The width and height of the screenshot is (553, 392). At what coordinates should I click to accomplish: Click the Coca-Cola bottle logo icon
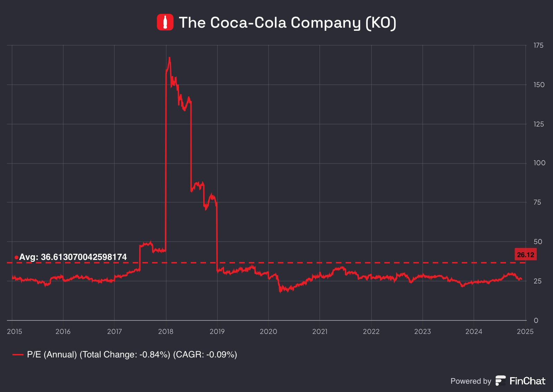[x=165, y=22]
